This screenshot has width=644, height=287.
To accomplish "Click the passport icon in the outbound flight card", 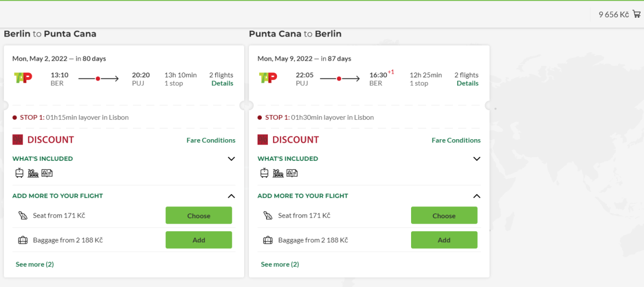I will 47,173.
